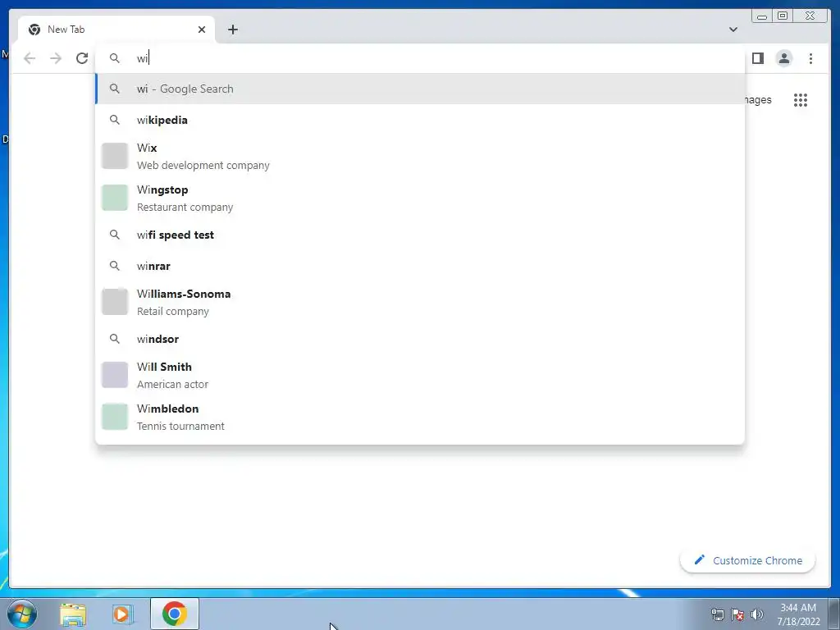This screenshot has width=840, height=630.
Task: Open the three-dot Chrome menu
Action: click(810, 58)
